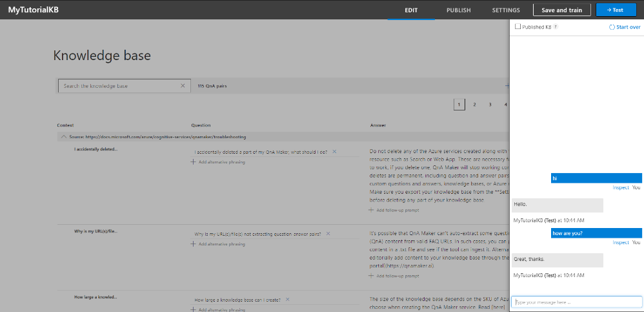This screenshot has width=644, height=312.
Task: Click Save and train button
Action: [562, 10]
